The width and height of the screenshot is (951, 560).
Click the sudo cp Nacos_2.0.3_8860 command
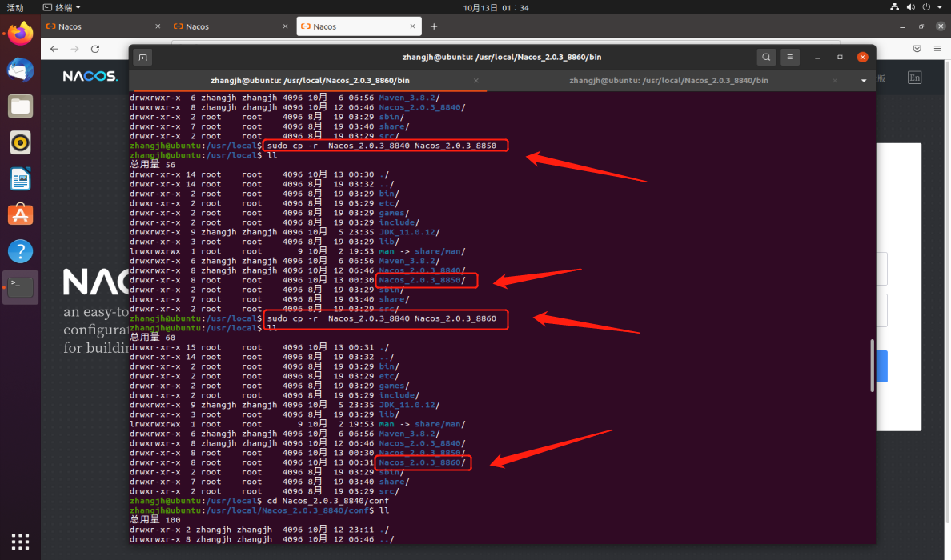[382, 318]
